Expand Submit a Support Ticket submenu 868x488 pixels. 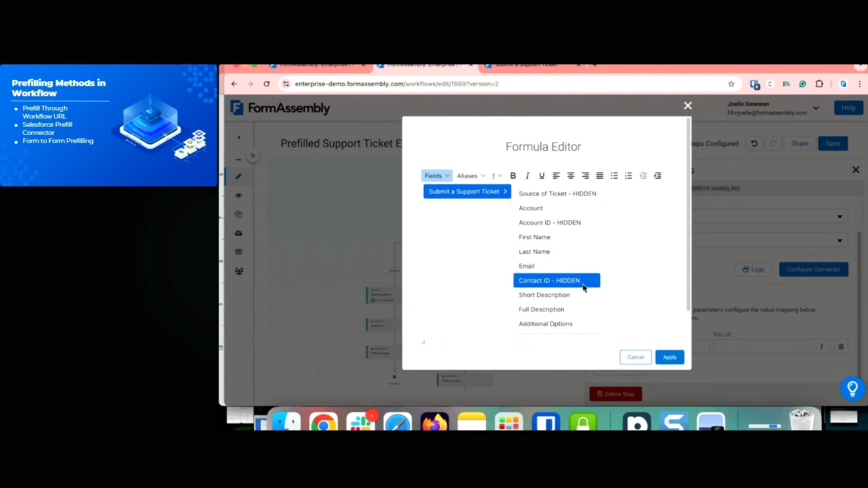click(x=467, y=191)
